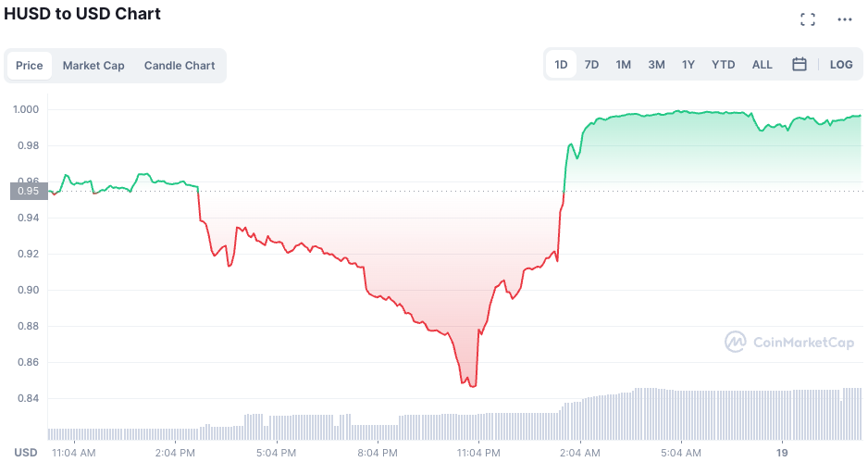
Task: Choose the 1Y time range
Action: pos(688,65)
